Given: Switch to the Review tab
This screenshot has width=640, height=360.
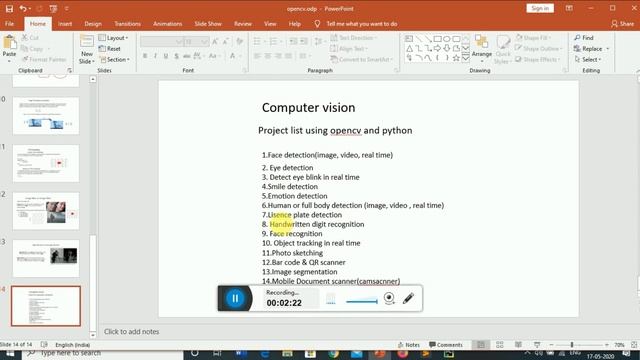Looking at the screenshot, I should point(243,24).
